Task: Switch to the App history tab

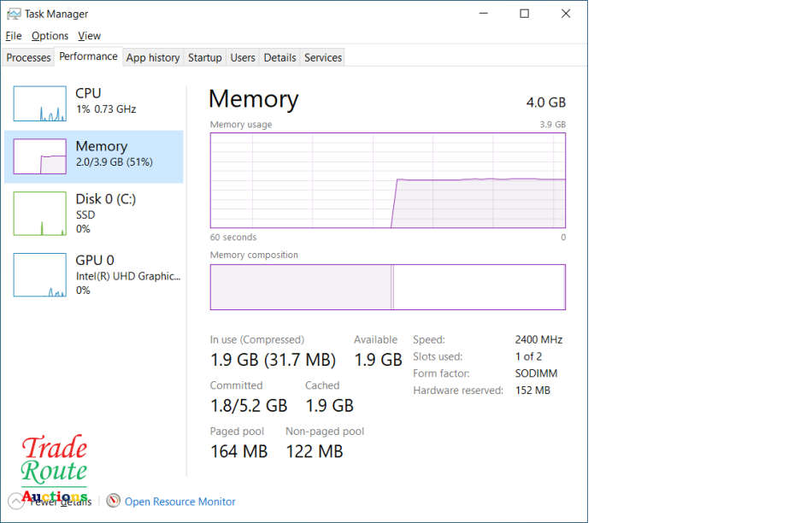Action: click(152, 58)
